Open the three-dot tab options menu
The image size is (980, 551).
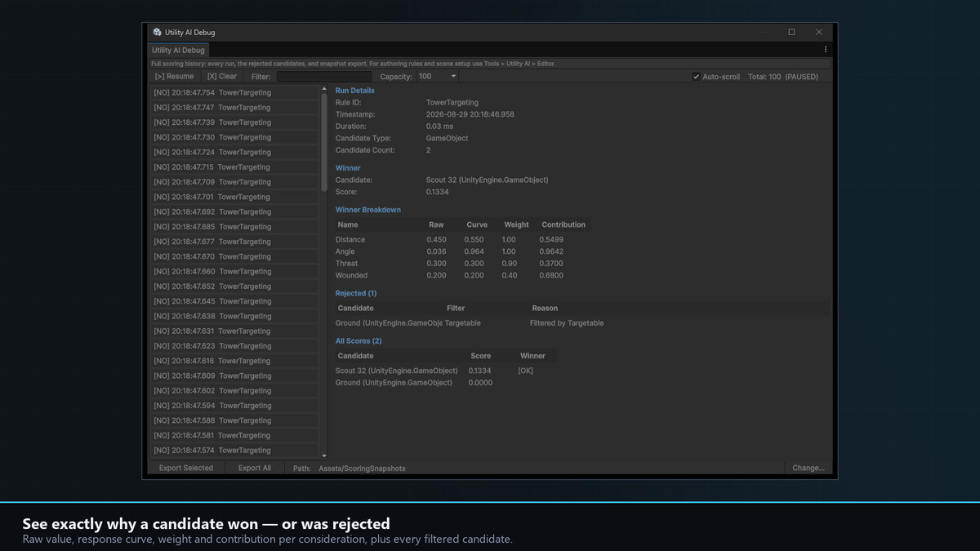(826, 50)
